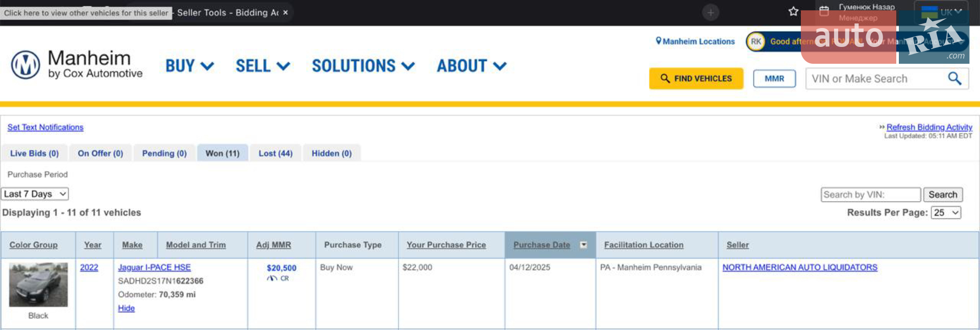Click Refresh Bidding Activity link
Viewport: 980px width, 330px height.
(929, 127)
